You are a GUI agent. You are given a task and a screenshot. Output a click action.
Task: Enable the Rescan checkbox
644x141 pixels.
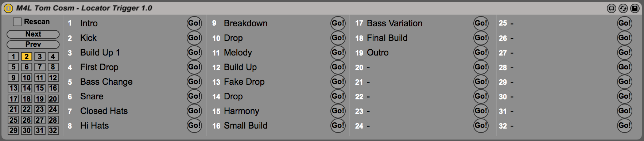tap(17, 22)
